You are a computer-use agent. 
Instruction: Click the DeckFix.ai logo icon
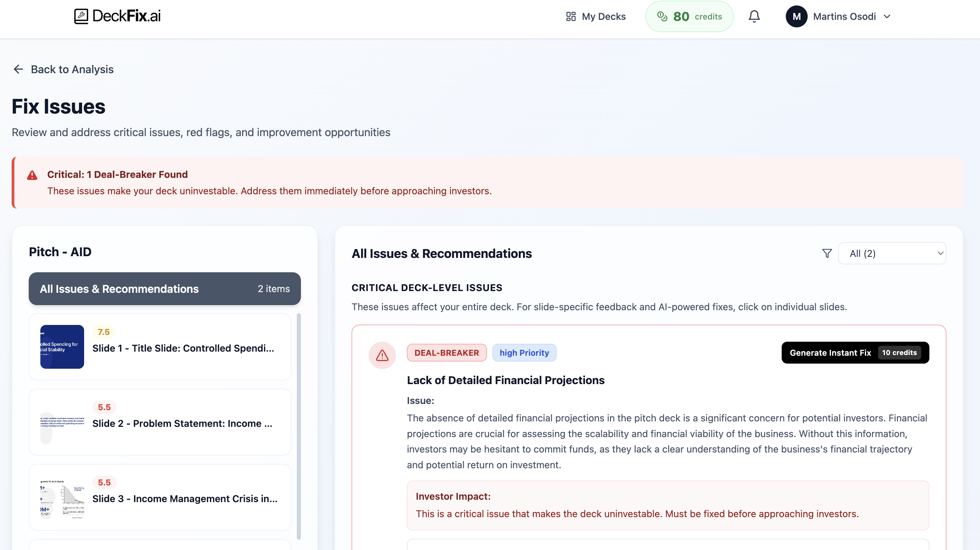[81, 16]
